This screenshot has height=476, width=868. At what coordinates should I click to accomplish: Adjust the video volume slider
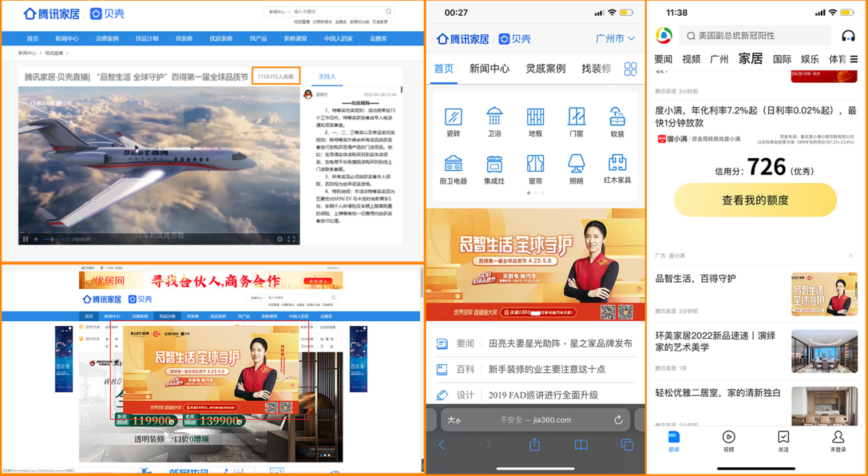52,239
